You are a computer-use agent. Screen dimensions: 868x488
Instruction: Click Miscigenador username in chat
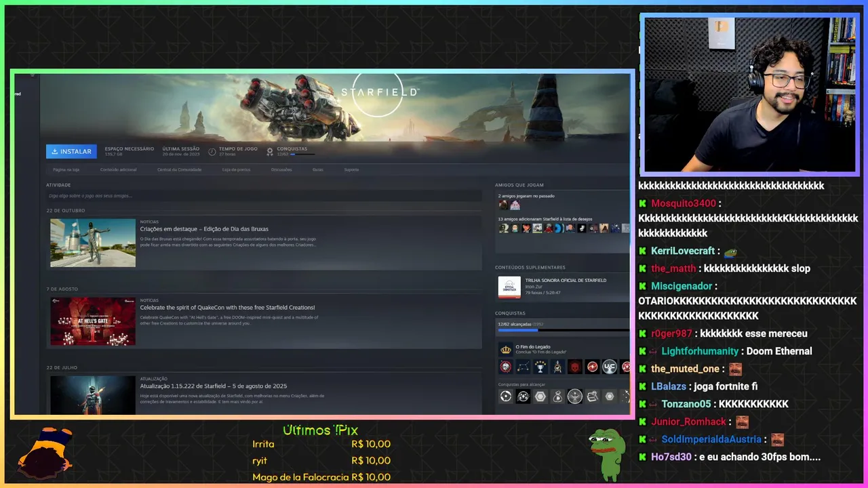[x=682, y=286]
